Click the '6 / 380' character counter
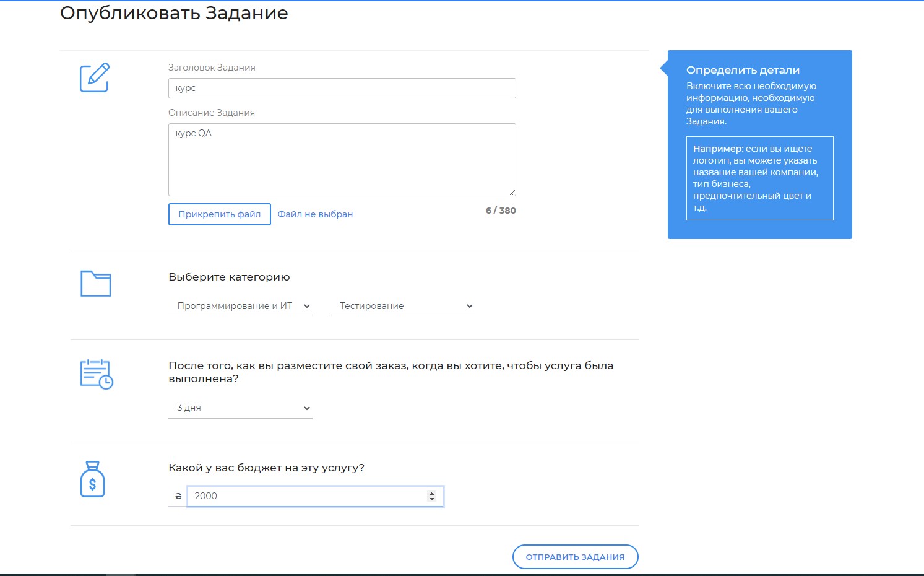924x576 pixels. tap(501, 211)
